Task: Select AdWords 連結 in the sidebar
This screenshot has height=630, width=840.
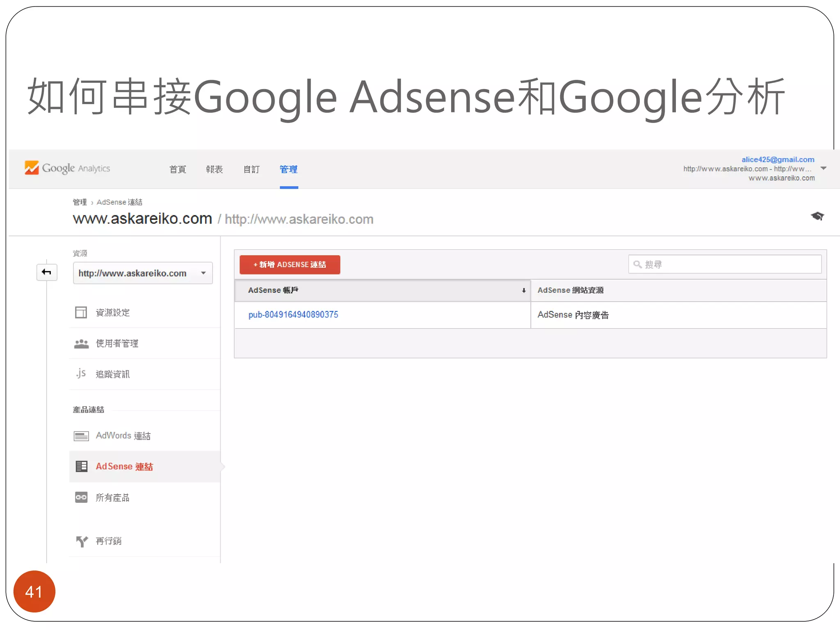Action: point(123,436)
